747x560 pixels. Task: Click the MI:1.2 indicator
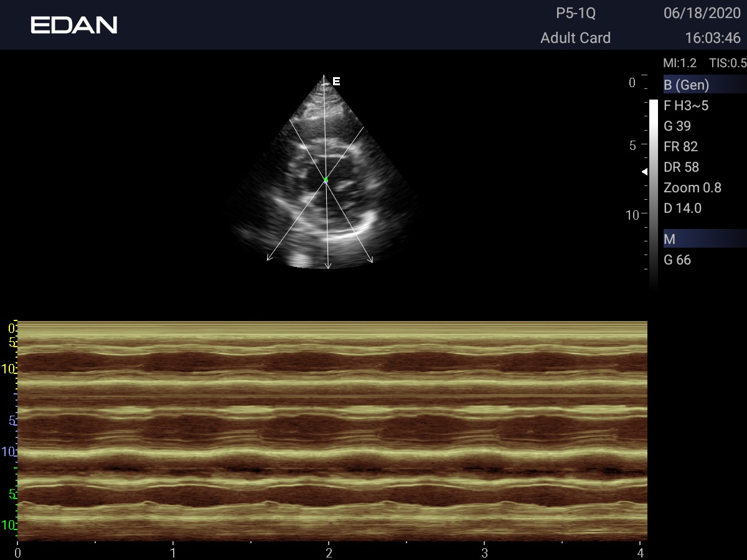(x=680, y=63)
